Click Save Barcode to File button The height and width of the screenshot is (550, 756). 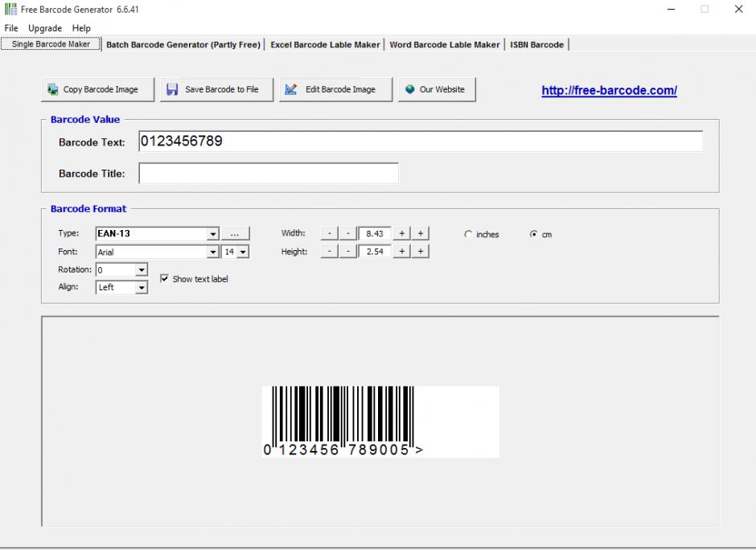pos(216,90)
